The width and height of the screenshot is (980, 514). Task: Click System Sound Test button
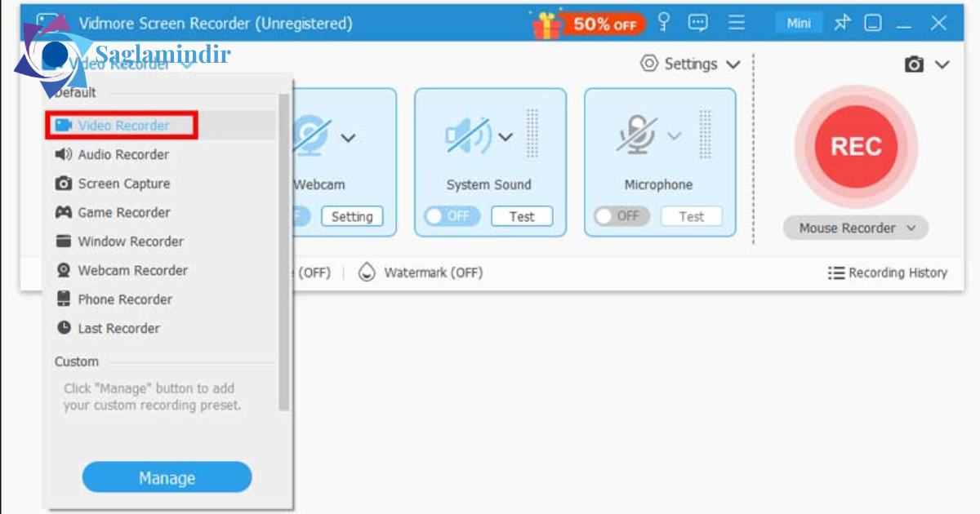[x=522, y=216]
